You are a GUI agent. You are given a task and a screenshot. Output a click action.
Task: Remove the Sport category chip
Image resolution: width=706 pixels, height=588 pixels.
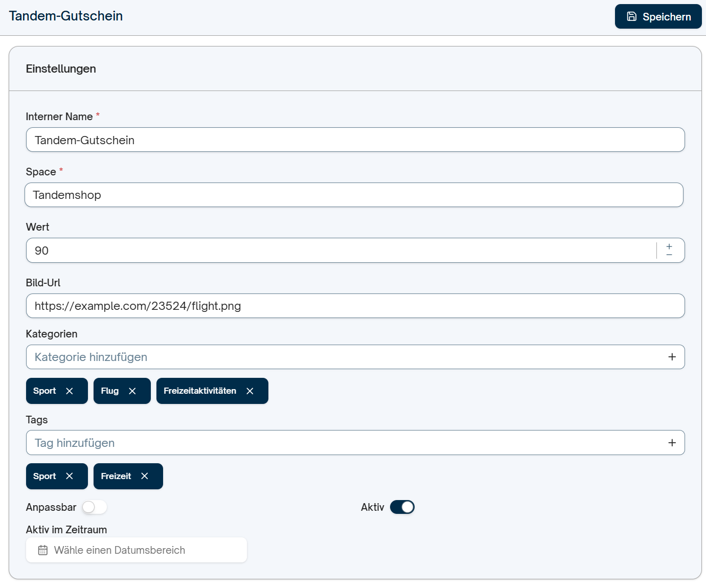click(70, 391)
